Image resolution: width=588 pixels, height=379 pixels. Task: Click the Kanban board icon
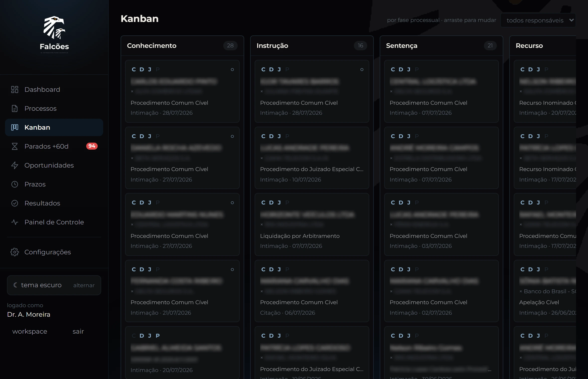tap(15, 127)
